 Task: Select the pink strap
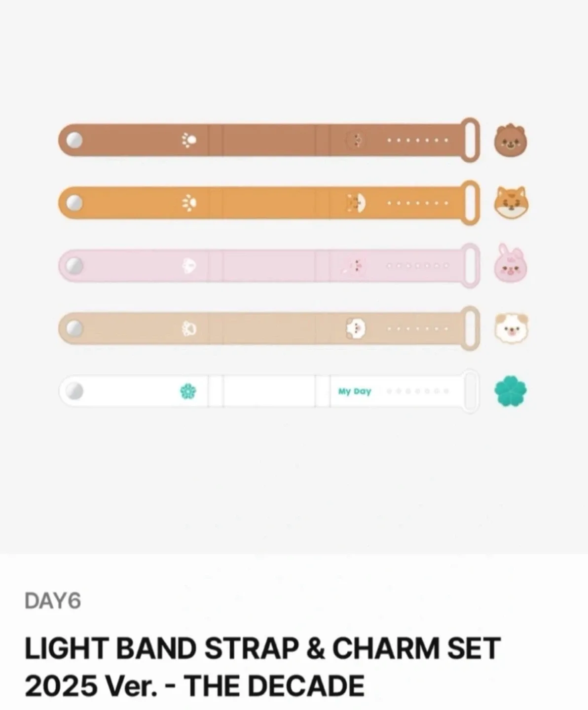click(x=269, y=266)
